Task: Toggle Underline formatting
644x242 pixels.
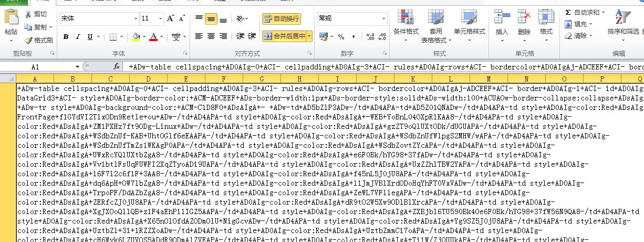Action: coord(89,36)
